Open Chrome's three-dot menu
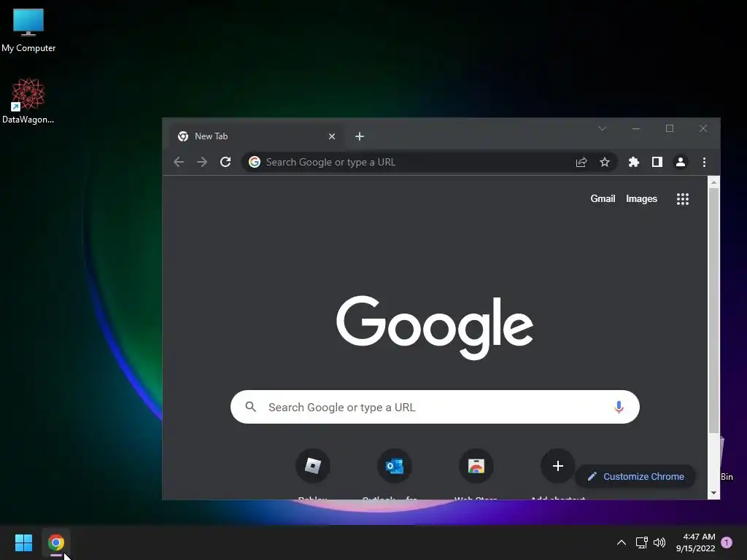This screenshot has height=560, width=747. point(704,163)
